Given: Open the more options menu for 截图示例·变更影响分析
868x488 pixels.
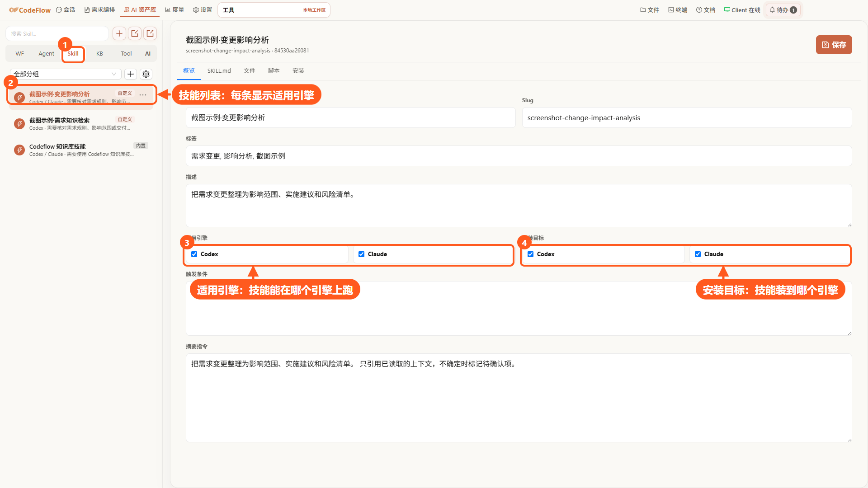Looking at the screenshot, I should point(143,94).
